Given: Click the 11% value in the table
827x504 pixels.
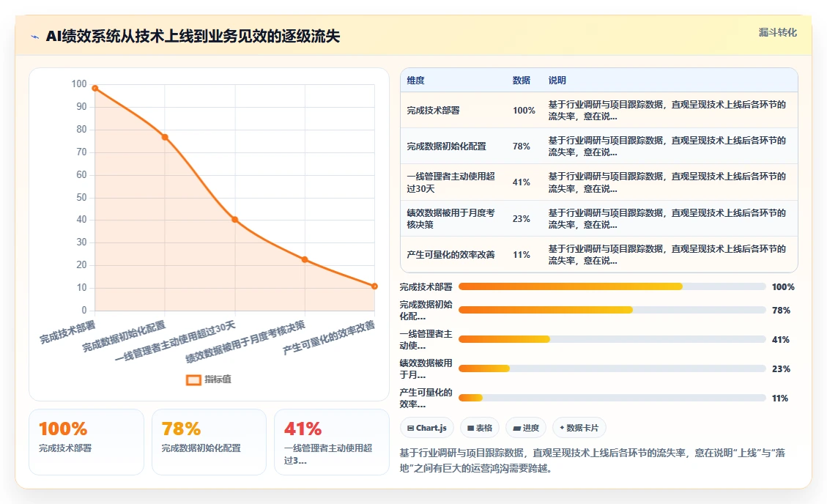Looking at the screenshot, I should point(521,255).
